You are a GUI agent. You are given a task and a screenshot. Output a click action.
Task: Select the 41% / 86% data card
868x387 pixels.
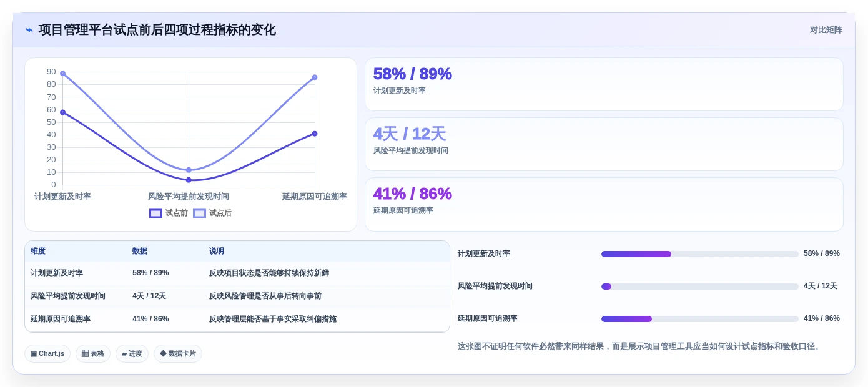[604, 204]
